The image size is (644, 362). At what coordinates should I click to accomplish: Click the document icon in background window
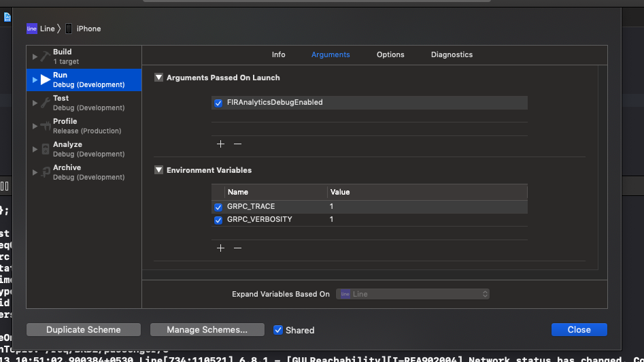pyautogui.click(x=7, y=17)
